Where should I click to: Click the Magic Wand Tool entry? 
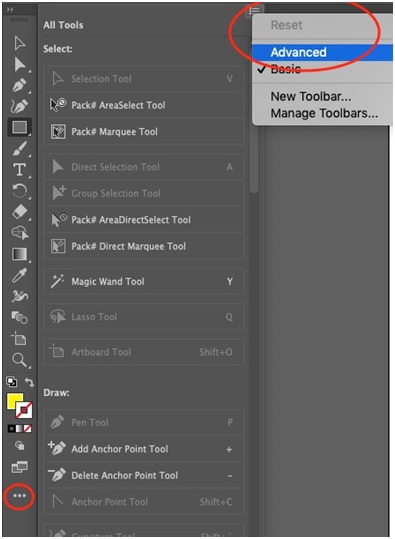(144, 282)
